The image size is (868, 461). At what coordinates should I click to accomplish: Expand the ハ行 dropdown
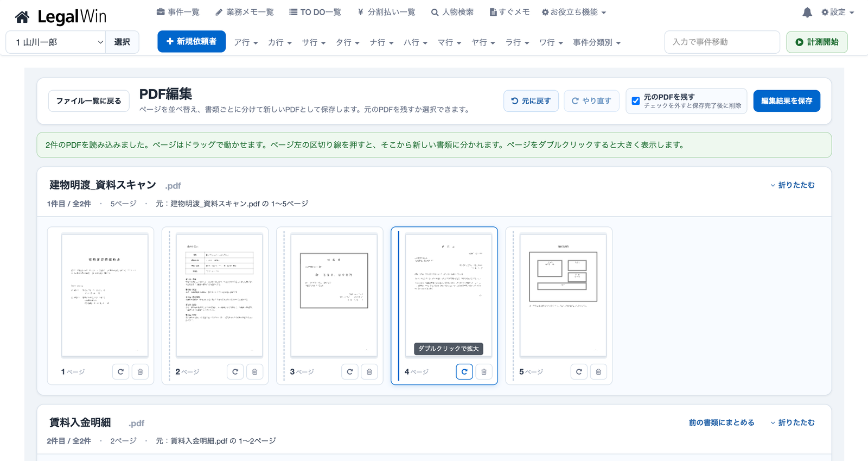point(416,42)
